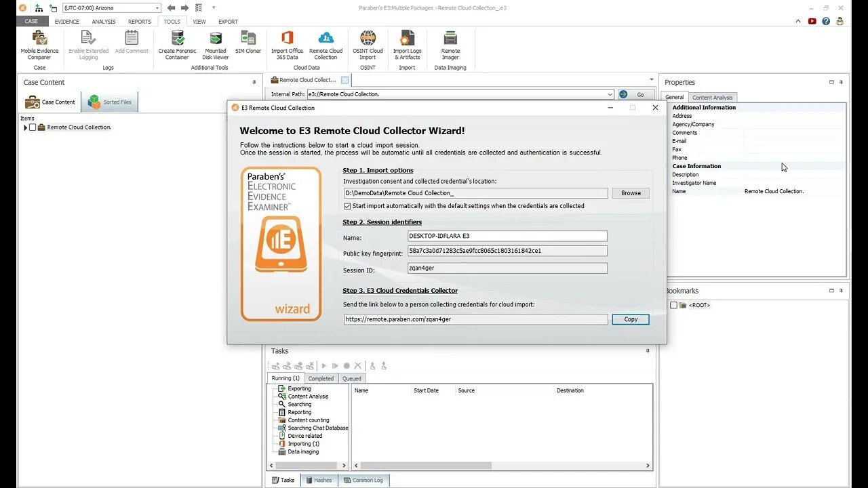
Task: Open YouTube icon in title bar
Action: tap(812, 21)
